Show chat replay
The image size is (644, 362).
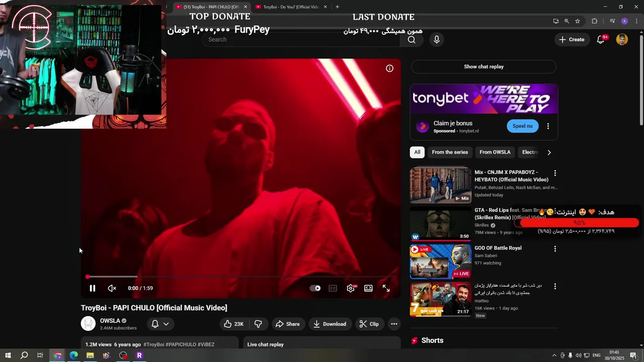(x=484, y=66)
